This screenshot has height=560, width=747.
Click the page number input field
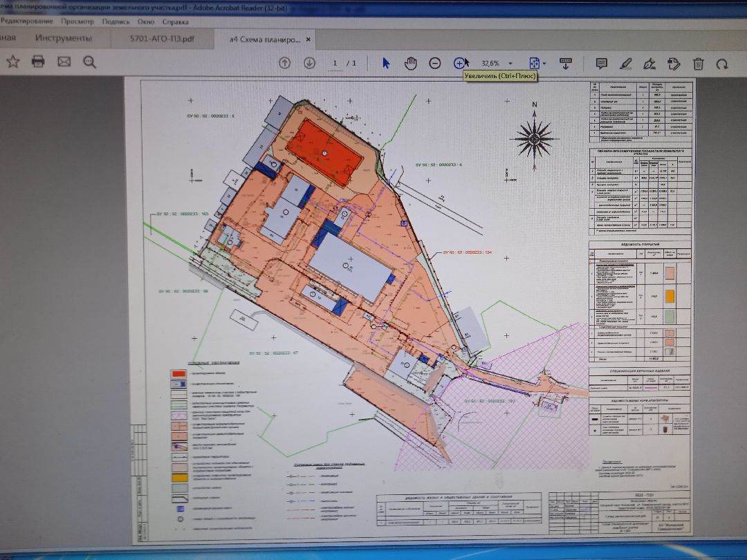tap(335, 64)
